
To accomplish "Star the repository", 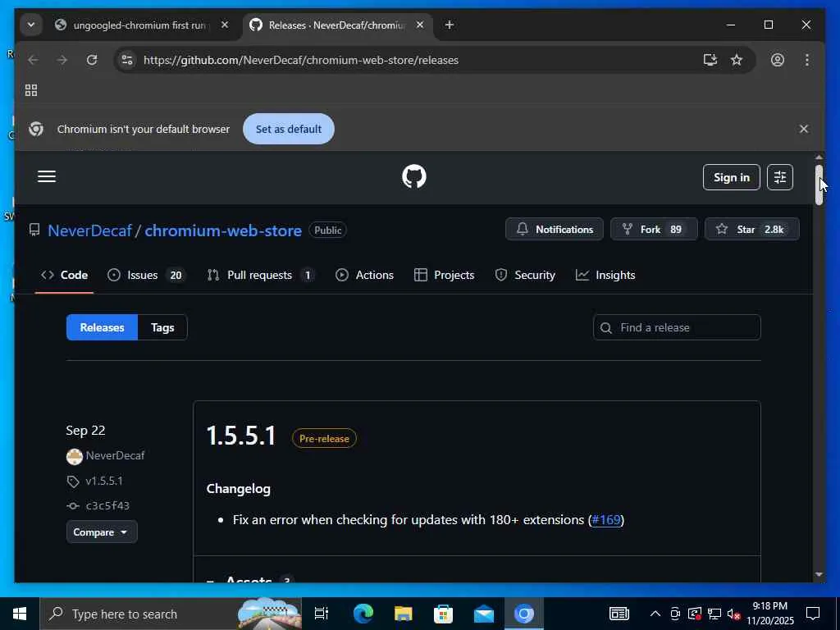I will [x=751, y=230].
